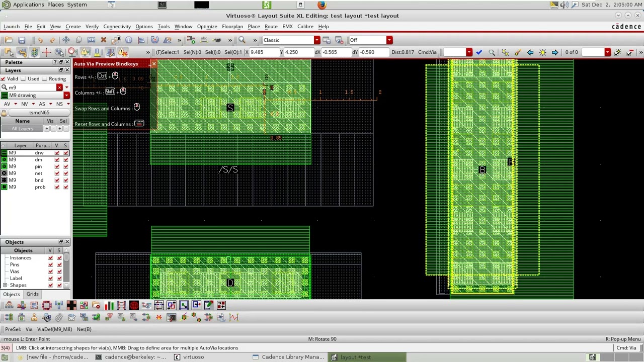This screenshot has width=644, height=362.
Task: Open the Floorplan menu
Action: (232, 27)
